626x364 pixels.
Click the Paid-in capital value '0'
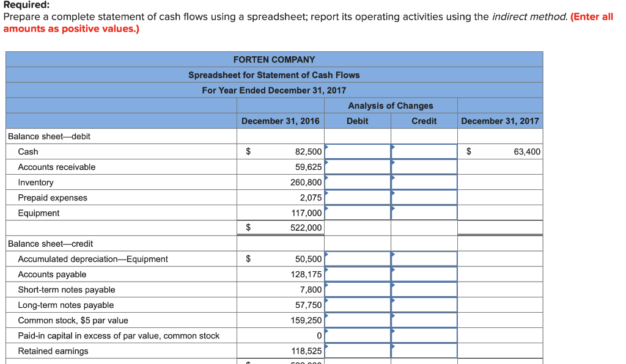coord(319,336)
